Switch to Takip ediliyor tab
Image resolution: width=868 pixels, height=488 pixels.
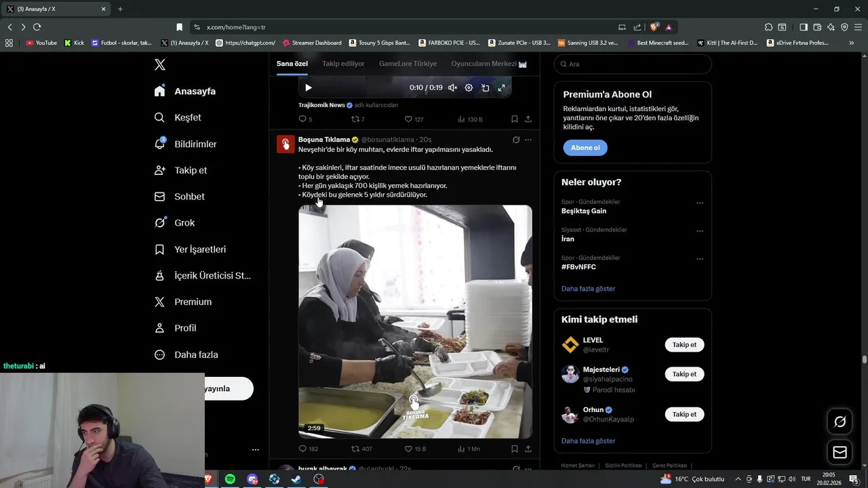(343, 64)
